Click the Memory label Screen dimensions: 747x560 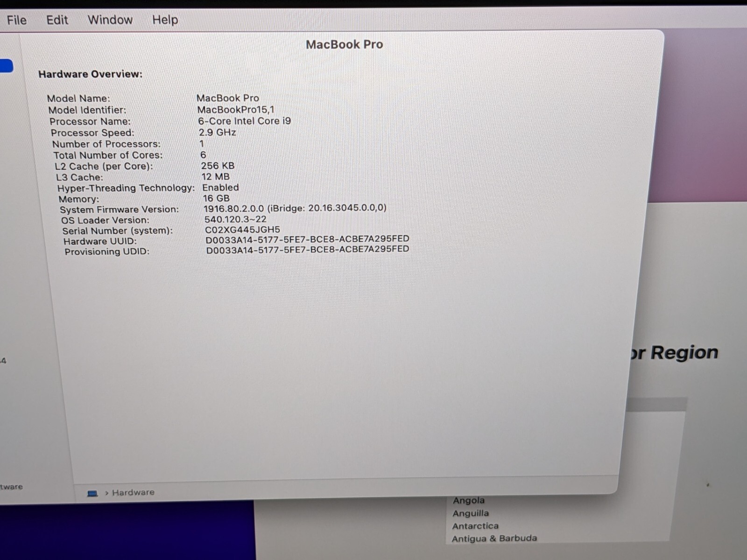[79, 199]
